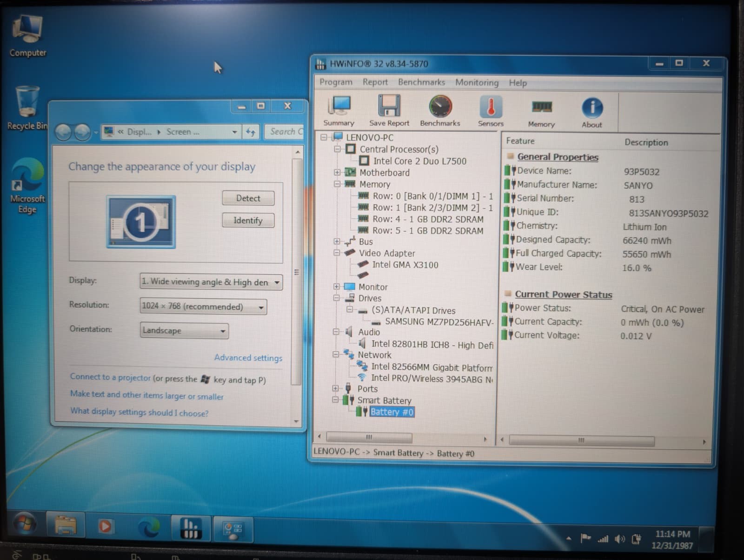Open the Monitoring menu
744x560 pixels.
point(477,83)
